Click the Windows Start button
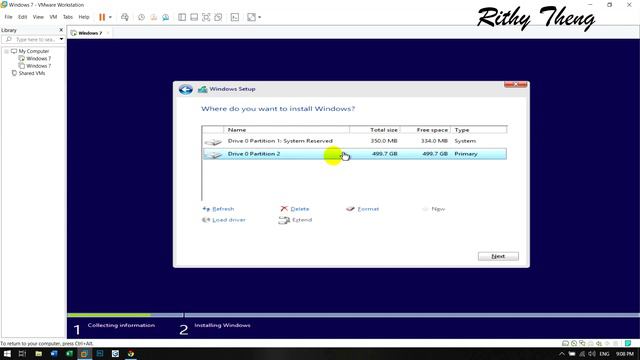The width and height of the screenshot is (640, 360). coord(7,354)
